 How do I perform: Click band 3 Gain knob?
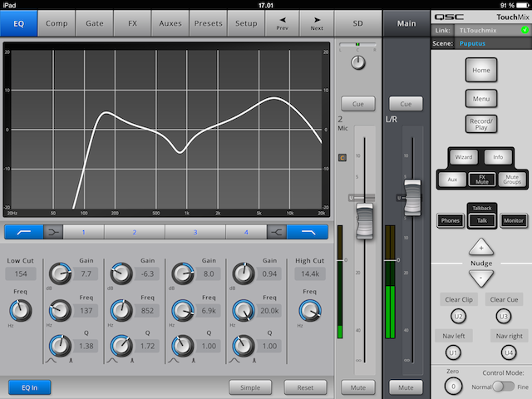pyautogui.click(x=183, y=273)
